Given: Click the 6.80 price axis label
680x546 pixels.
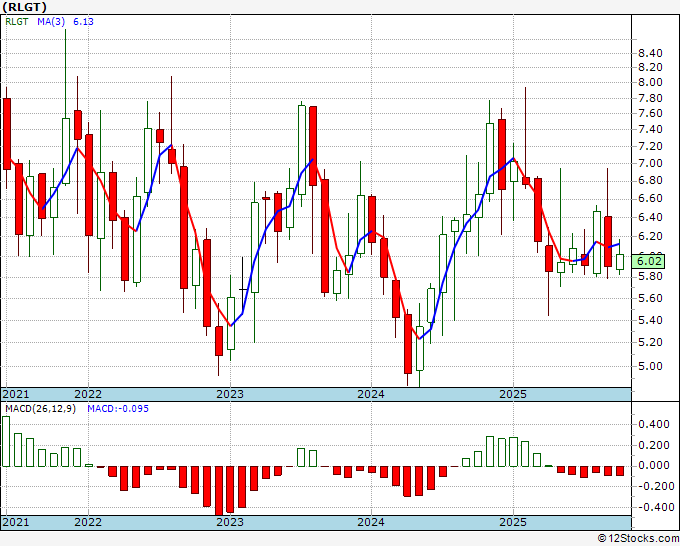Looking at the screenshot, I should click(650, 181).
